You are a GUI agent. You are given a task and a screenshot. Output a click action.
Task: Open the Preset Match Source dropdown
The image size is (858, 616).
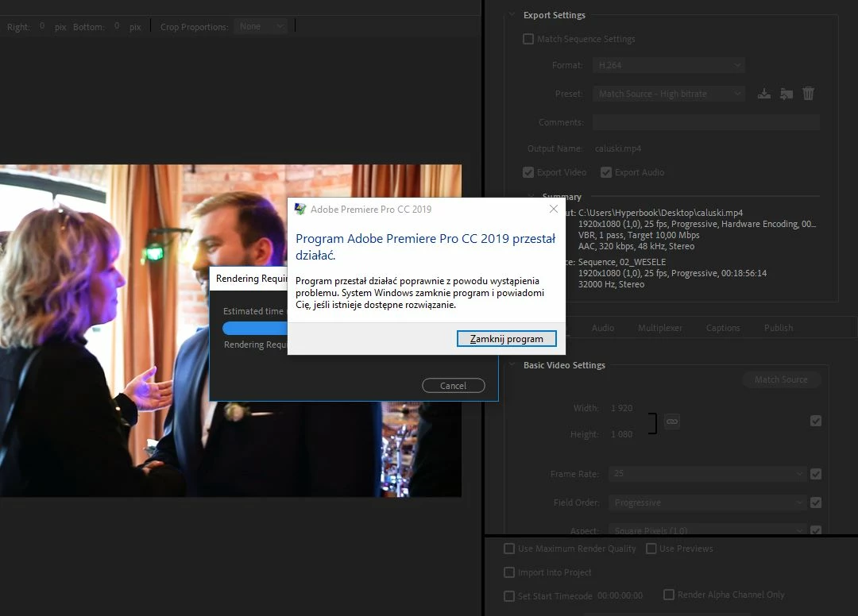[x=669, y=94]
